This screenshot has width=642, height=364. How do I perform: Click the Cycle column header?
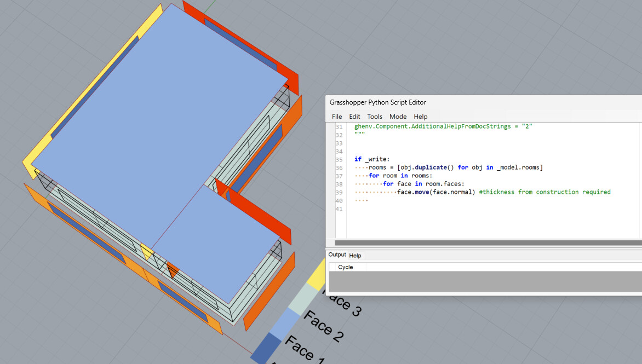pos(346,267)
